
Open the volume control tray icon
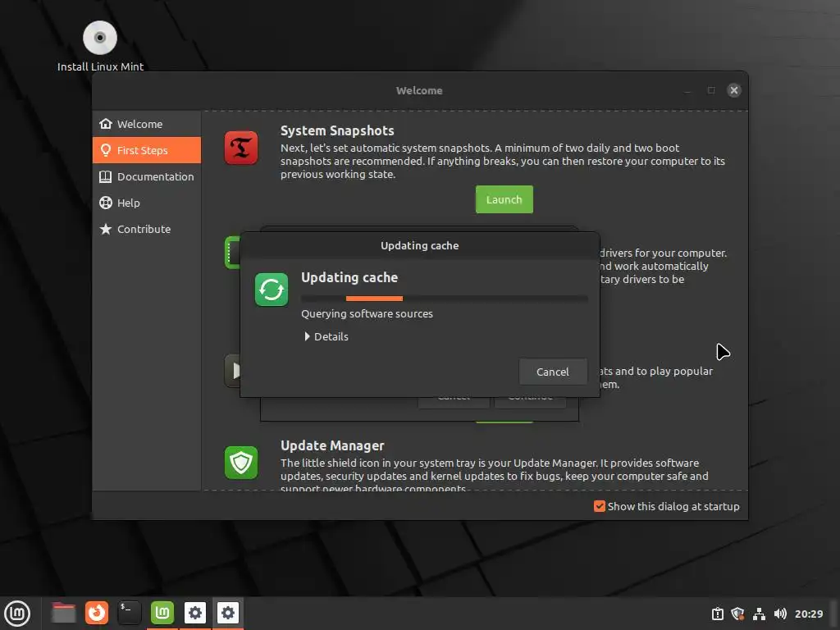(x=780, y=614)
